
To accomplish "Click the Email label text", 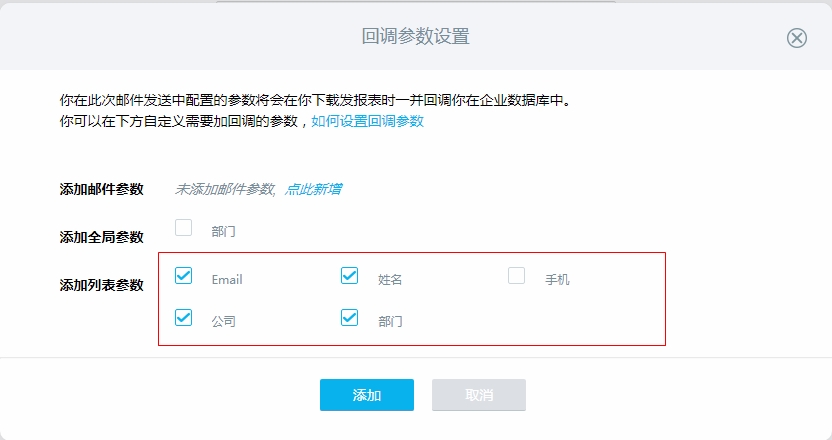I will [x=227, y=280].
